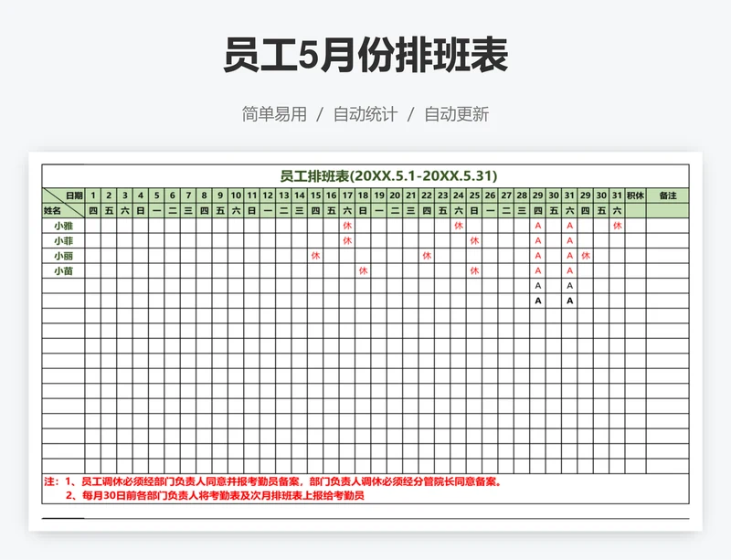
Task: Click date header 16
Action: (x=332, y=195)
